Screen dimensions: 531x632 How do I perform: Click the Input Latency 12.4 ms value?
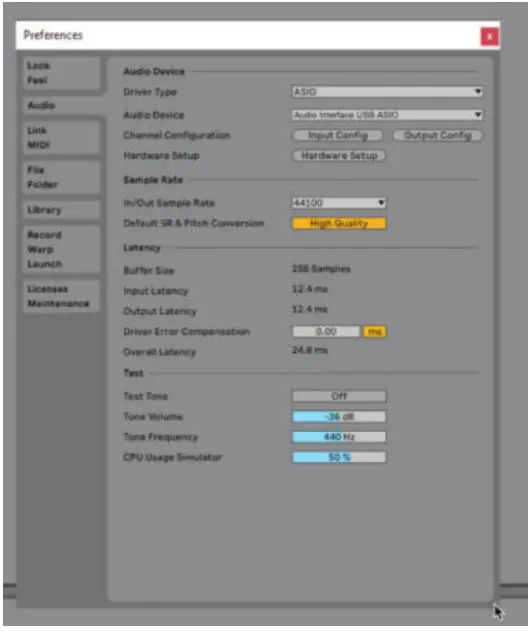[310, 289]
